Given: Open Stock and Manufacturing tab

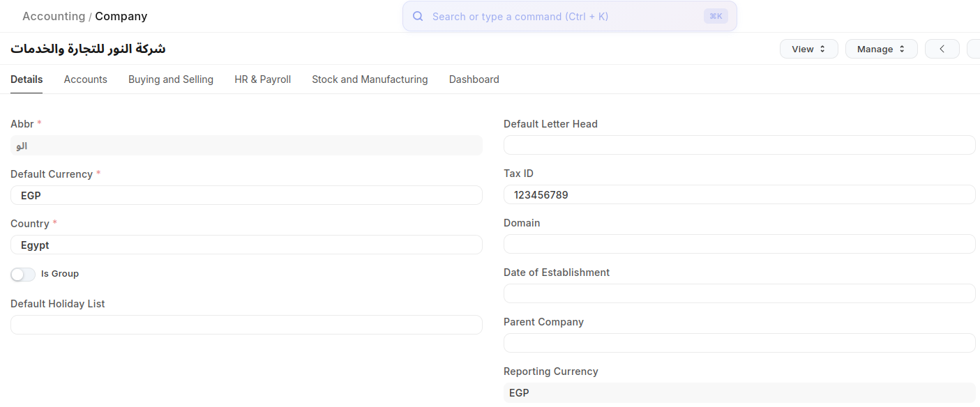Looking at the screenshot, I should click(x=370, y=79).
